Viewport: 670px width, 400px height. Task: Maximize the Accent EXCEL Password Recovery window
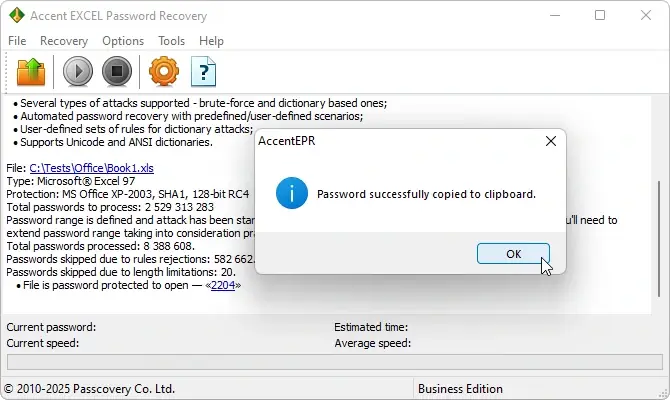[x=600, y=15]
